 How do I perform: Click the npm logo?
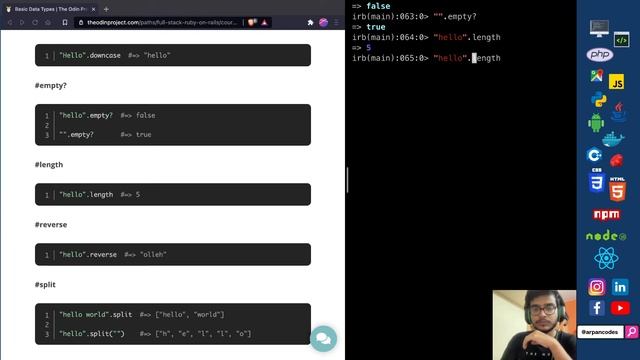[x=606, y=215]
